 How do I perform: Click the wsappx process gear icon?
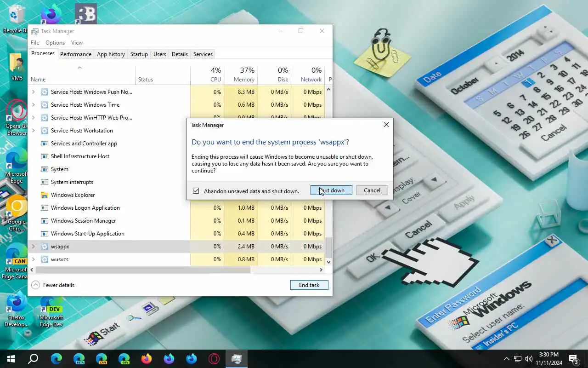click(45, 247)
